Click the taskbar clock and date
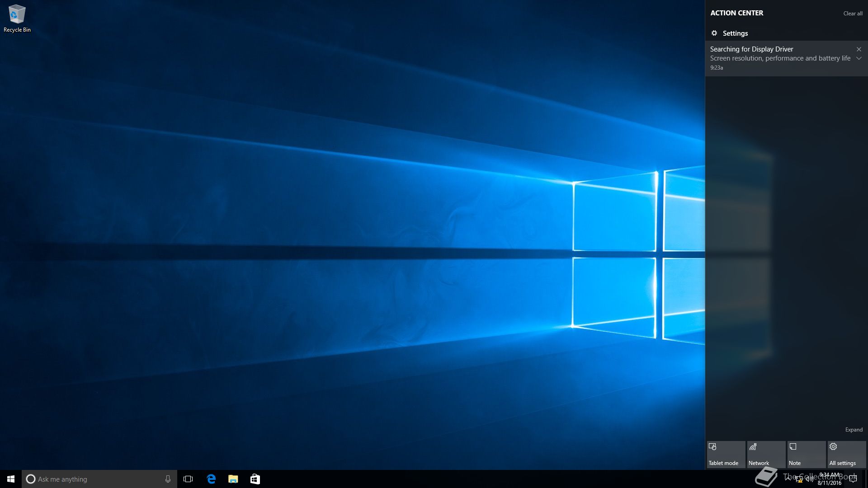The height and width of the screenshot is (488, 868). [830, 479]
